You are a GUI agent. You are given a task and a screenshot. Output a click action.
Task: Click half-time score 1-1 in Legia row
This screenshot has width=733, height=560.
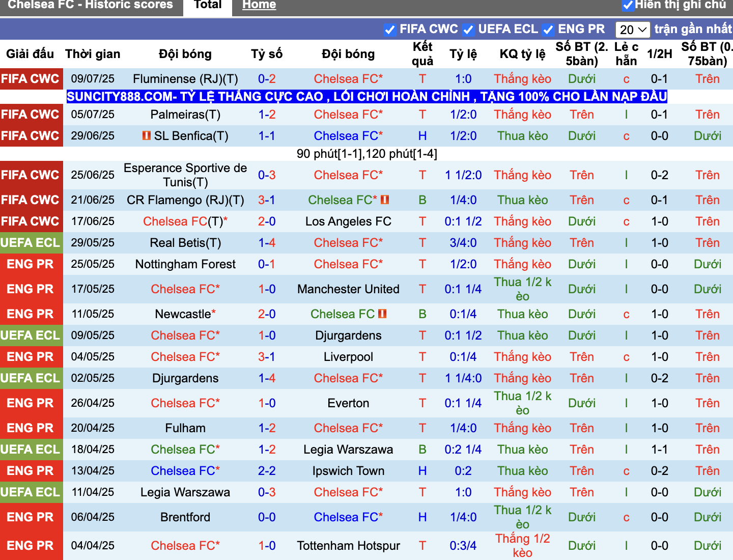660,450
